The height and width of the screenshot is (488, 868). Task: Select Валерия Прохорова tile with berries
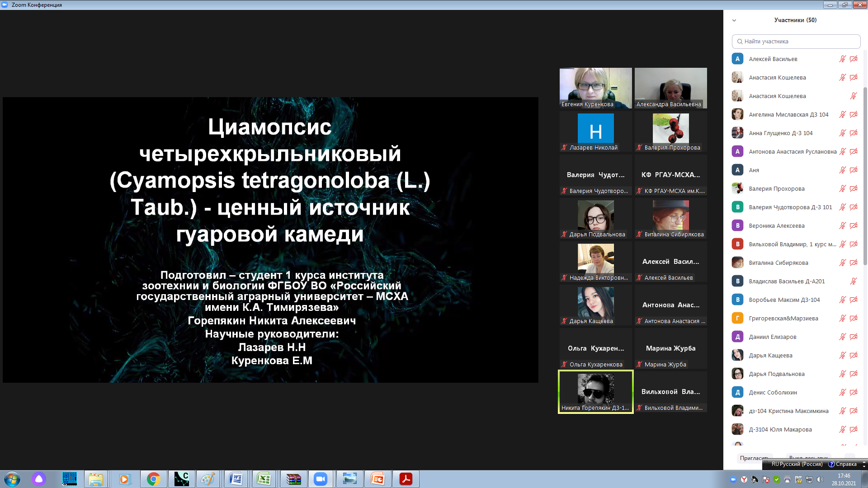coord(670,131)
